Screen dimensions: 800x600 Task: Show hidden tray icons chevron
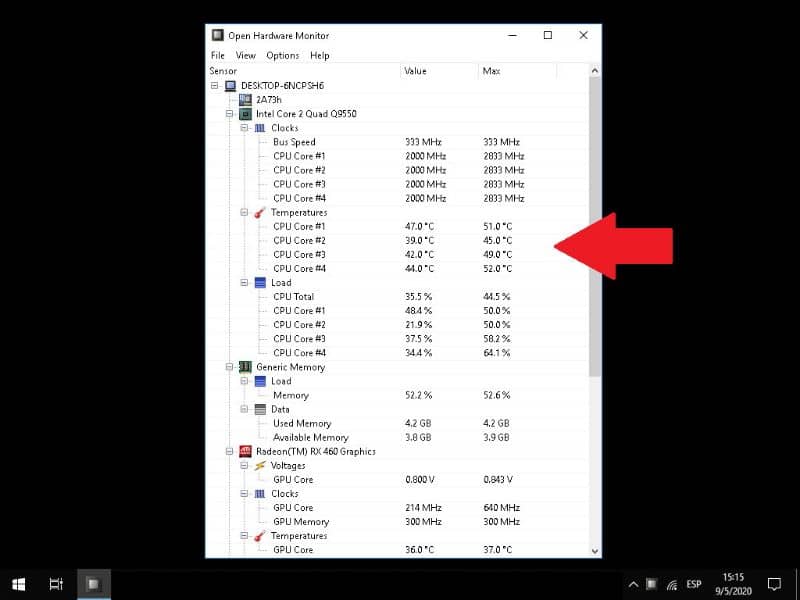point(633,585)
